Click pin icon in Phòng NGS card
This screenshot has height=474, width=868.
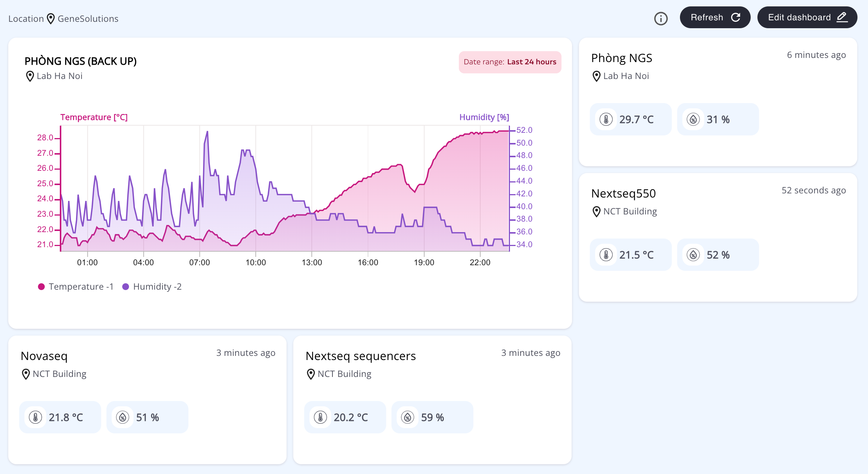(596, 76)
